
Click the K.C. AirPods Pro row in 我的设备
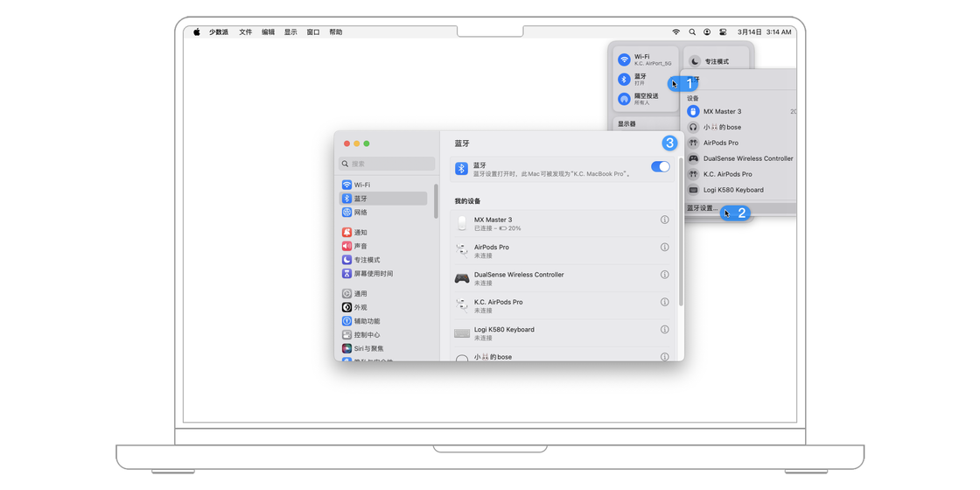click(563, 306)
